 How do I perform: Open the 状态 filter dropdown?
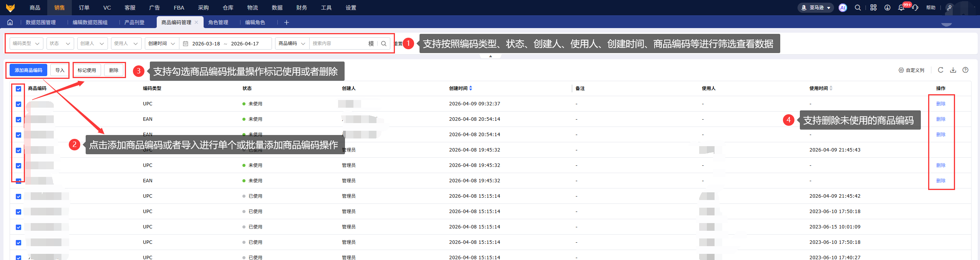[x=60, y=43]
